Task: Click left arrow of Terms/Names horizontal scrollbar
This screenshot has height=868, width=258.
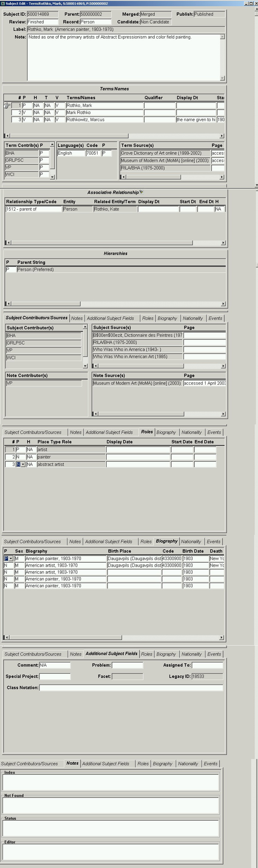Action: coord(6,136)
